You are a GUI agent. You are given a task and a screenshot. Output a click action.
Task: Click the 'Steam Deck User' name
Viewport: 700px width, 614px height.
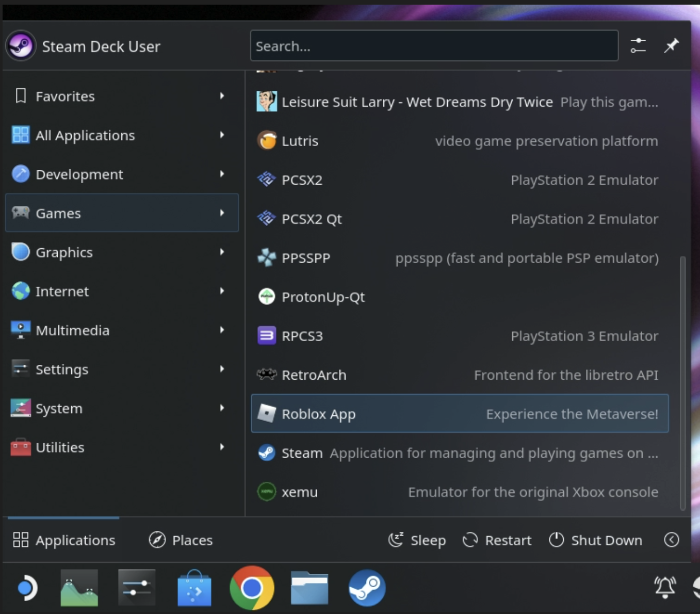pos(101,46)
